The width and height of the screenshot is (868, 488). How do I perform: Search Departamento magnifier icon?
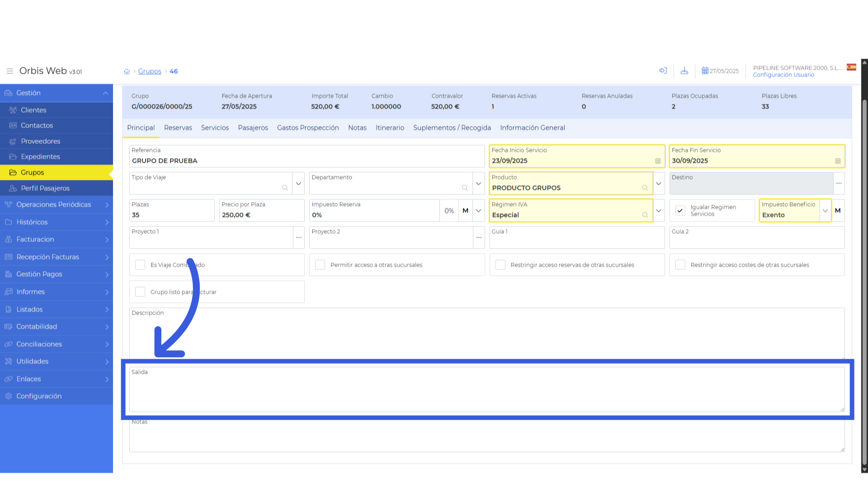point(465,188)
